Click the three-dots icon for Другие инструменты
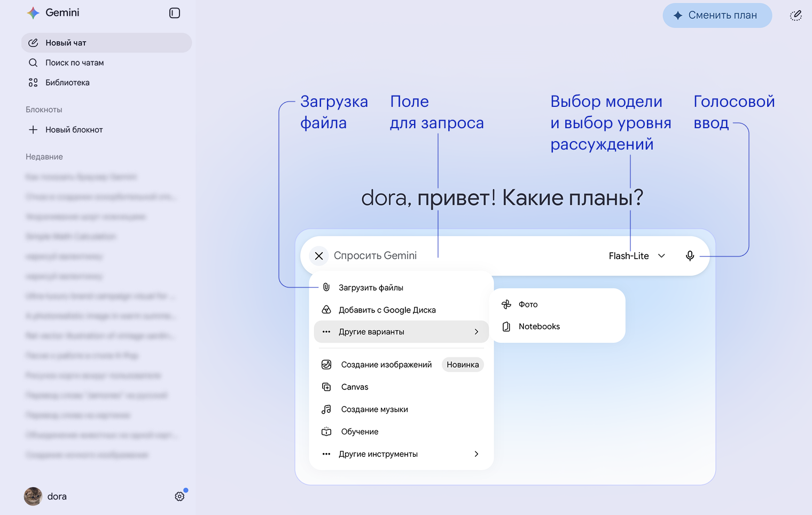 [326, 454]
